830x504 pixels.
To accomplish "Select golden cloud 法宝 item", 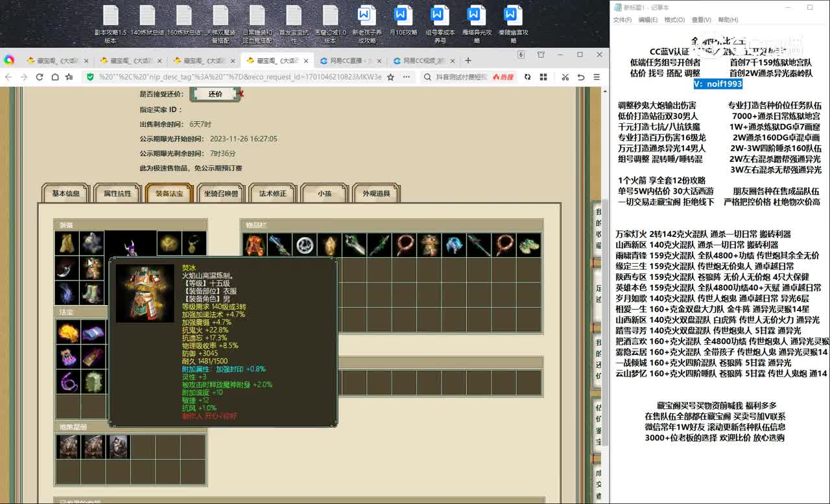I will coord(67,332).
